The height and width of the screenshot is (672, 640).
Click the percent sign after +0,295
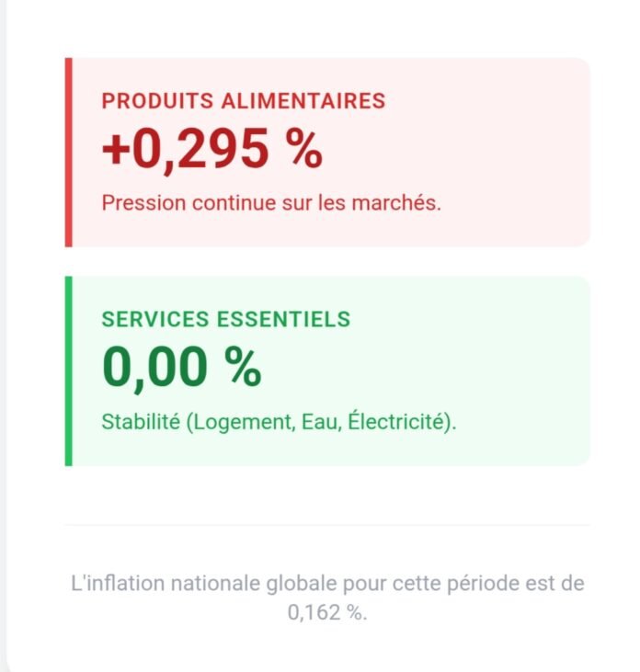pyautogui.click(x=304, y=149)
